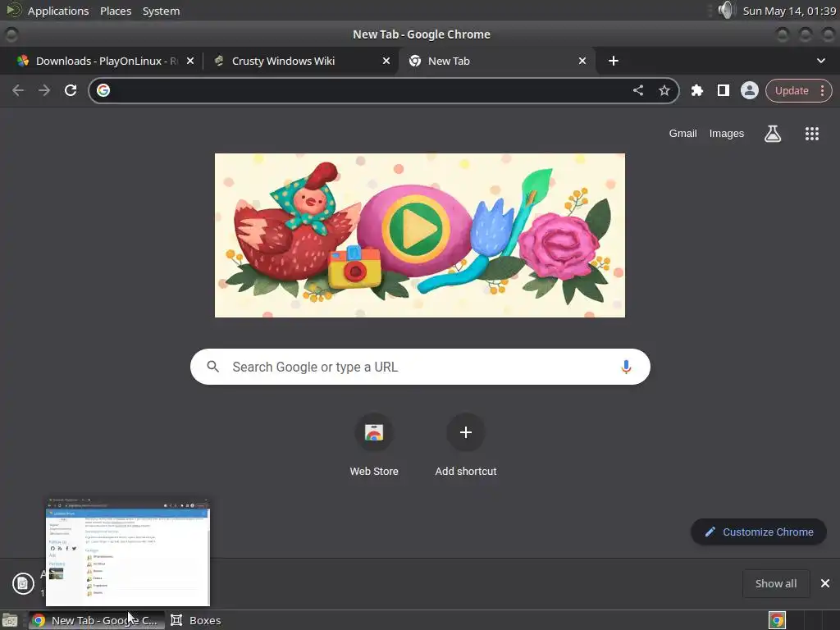Open the Places menu
Screen dimensions: 840x630
coord(116,11)
